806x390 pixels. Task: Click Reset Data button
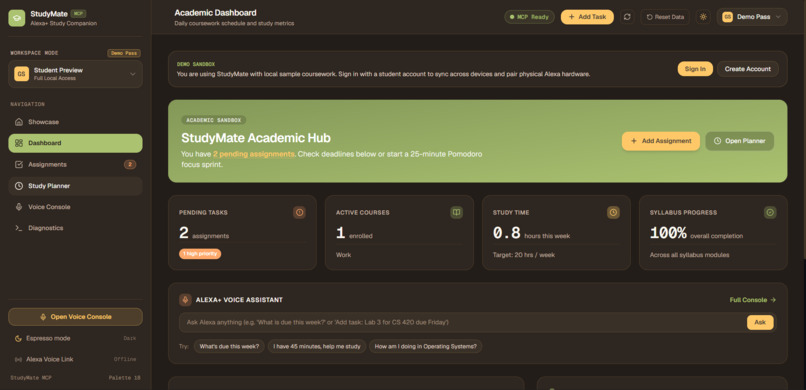click(x=665, y=17)
